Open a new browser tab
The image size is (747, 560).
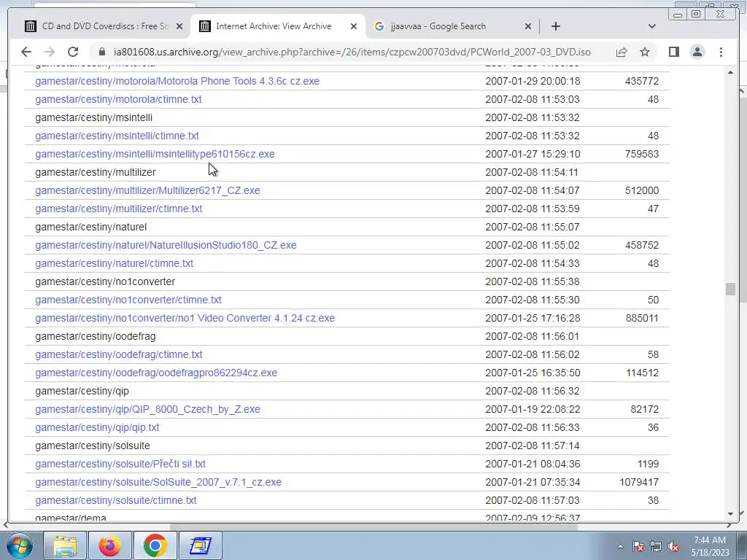555,26
